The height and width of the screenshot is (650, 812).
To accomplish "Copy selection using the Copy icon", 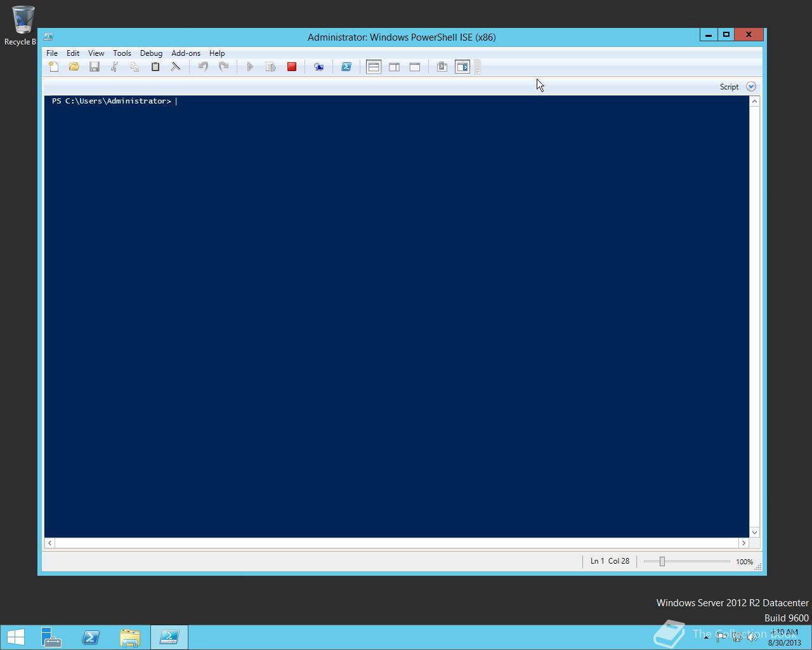I will [134, 67].
